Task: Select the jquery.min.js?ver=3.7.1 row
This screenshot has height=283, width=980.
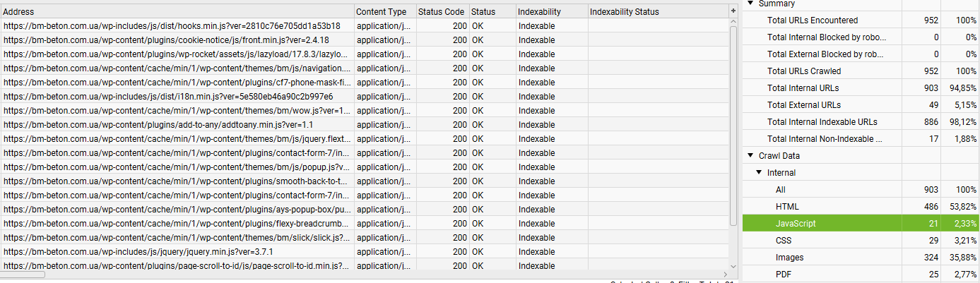Action: [177, 251]
